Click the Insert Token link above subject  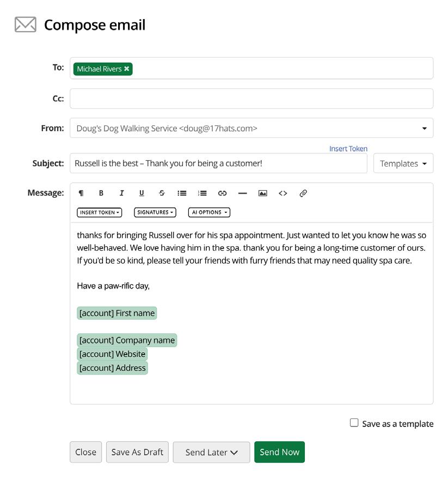348,149
